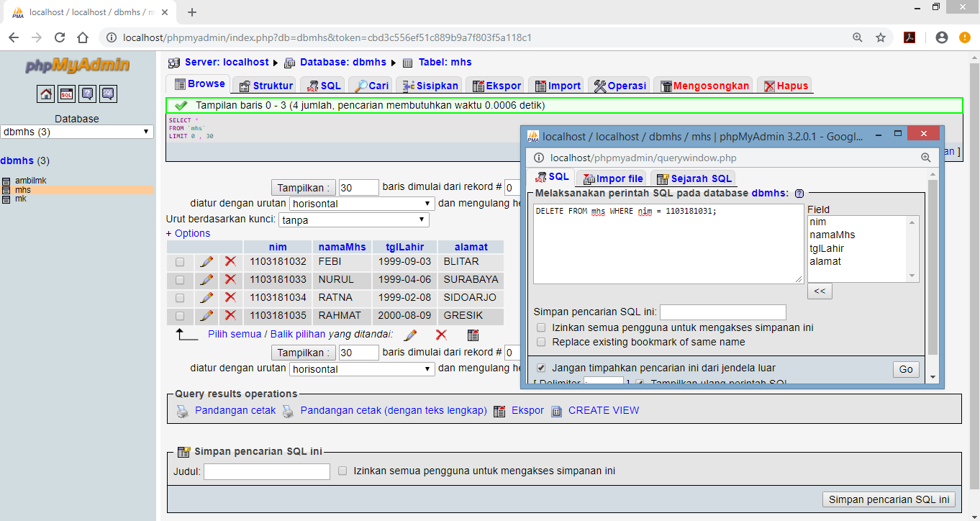This screenshot has height=521, width=980.
Task: Open ambilmk table in sidebar
Action: tap(30, 181)
